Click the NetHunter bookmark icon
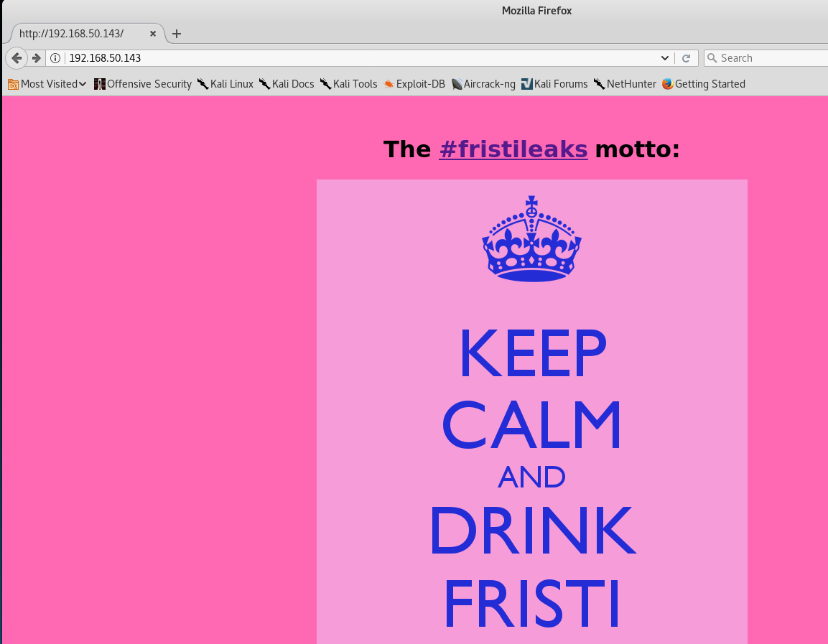This screenshot has height=644, width=828. (600, 84)
